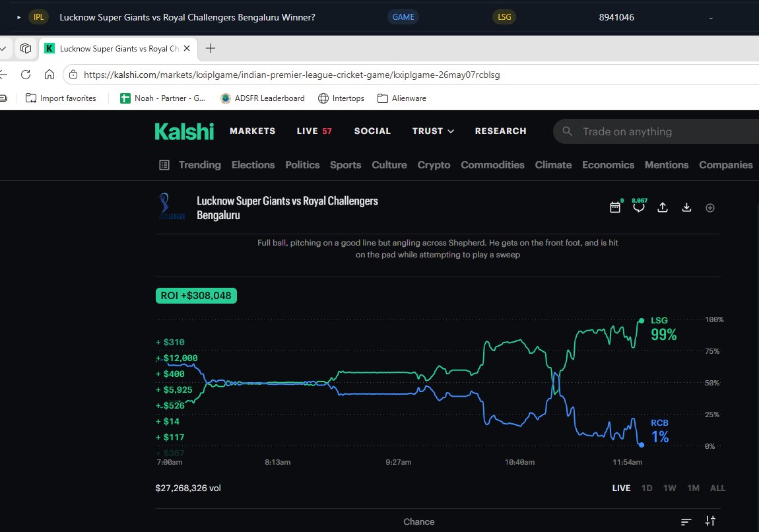Click the + $12,000 trade entry
This screenshot has width=759, height=532.
coord(177,358)
